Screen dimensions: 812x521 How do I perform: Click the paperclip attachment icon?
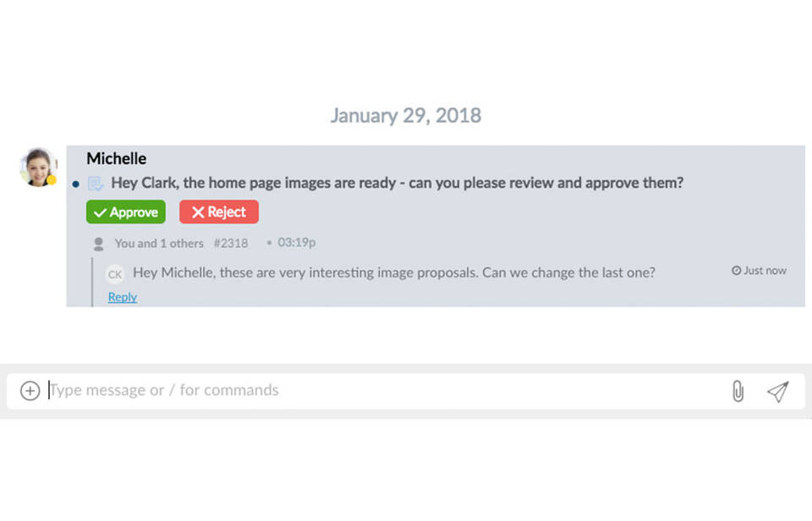tap(738, 391)
